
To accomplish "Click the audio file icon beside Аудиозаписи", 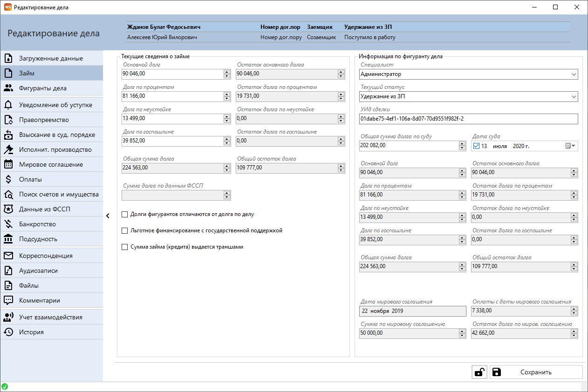I will click(8, 270).
